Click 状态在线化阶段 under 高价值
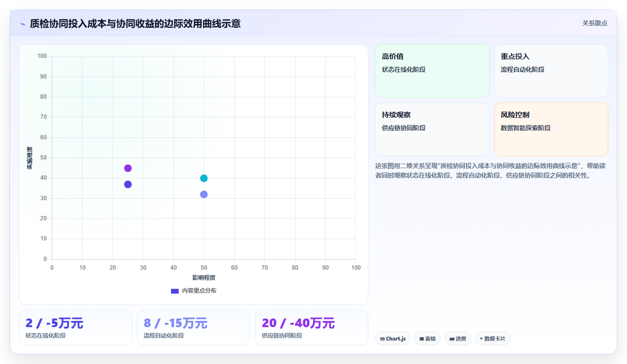Image resolution: width=627 pixels, height=364 pixels. point(404,69)
